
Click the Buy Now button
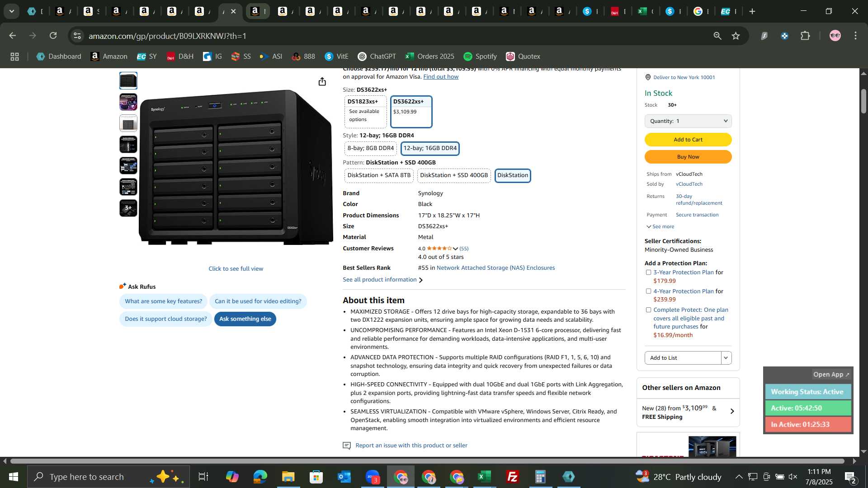pos(688,157)
